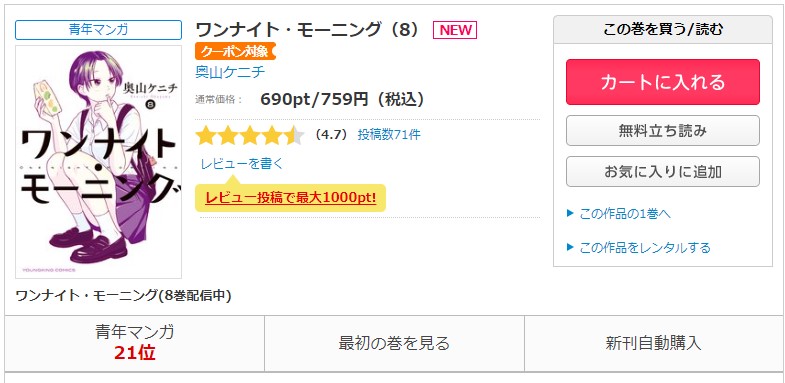Click the クーポン対象 coupon badge
The height and width of the screenshot is (383, 785).
pos(235,51)
